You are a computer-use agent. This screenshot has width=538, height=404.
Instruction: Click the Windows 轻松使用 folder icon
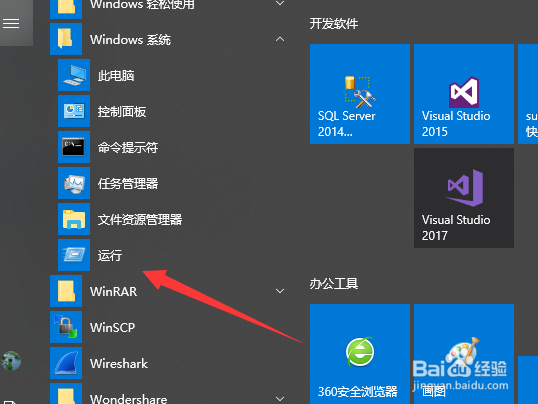point(66,9)
